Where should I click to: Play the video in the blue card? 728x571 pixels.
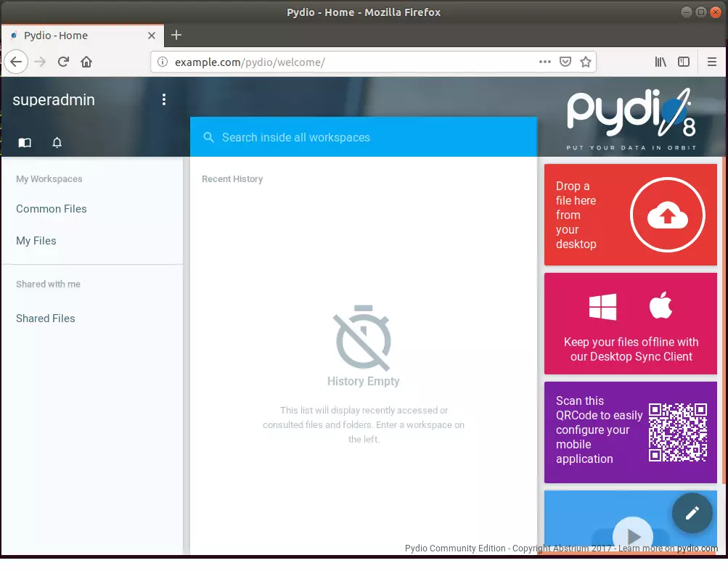[633, 536]
